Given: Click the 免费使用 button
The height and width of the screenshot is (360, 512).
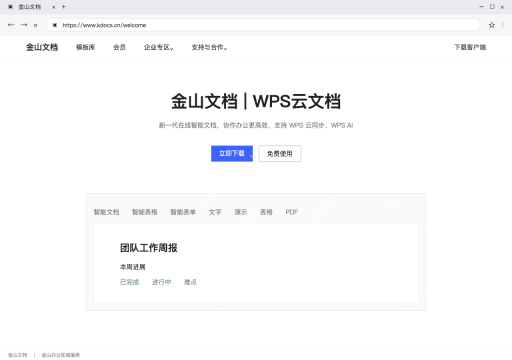Looking at the screenshot, I should [x=280, y=154].
